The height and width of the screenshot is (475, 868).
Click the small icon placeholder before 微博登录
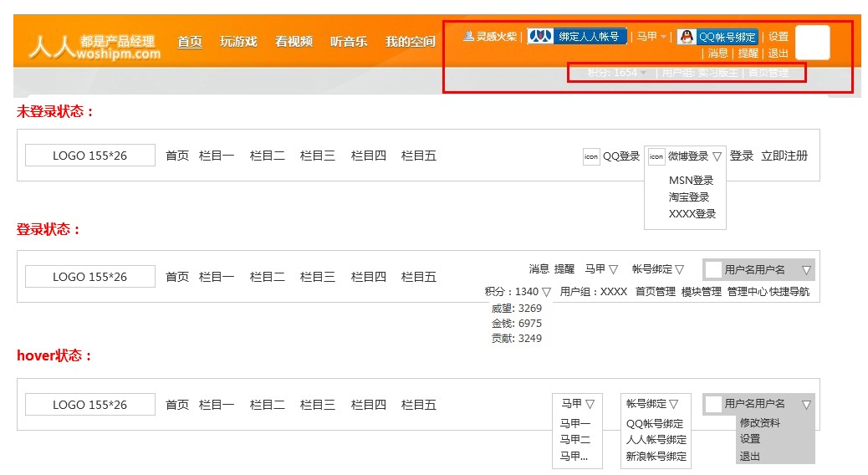(x=656, y=156)
